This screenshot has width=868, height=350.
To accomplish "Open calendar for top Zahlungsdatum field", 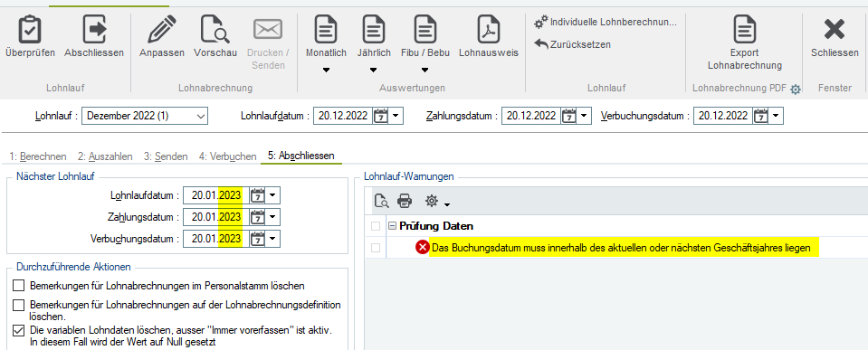I will coord(568,116).
